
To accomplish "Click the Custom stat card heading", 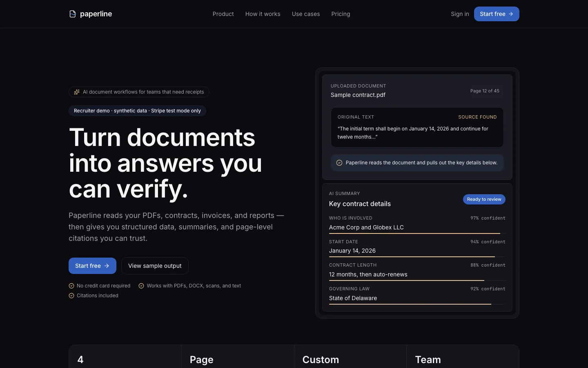I will [x=321, y=359].
